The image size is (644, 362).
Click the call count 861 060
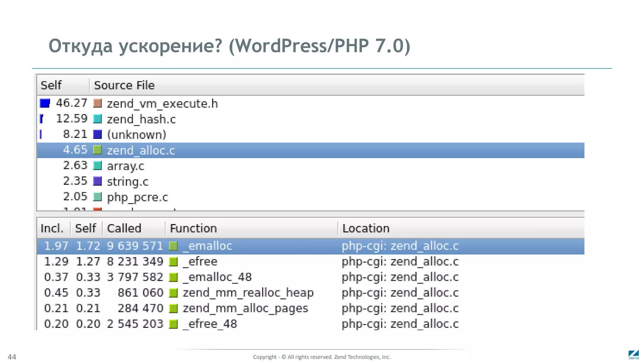point(141,293)
